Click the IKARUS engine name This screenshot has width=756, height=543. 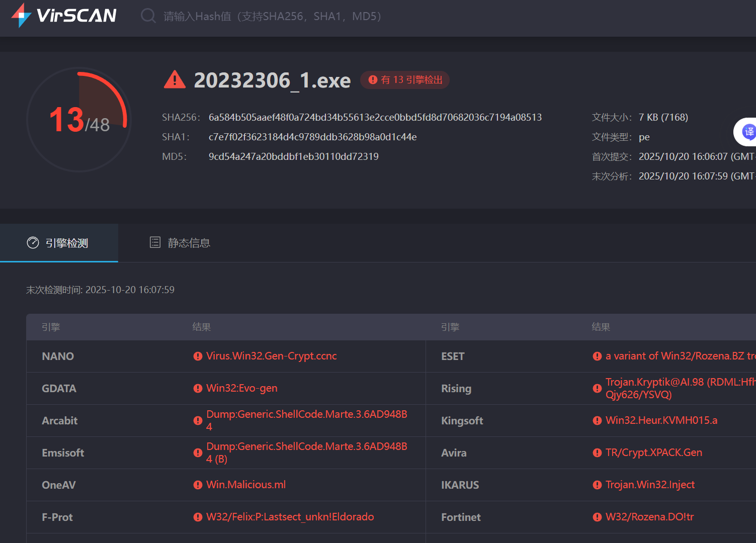[x=460, y=485]
